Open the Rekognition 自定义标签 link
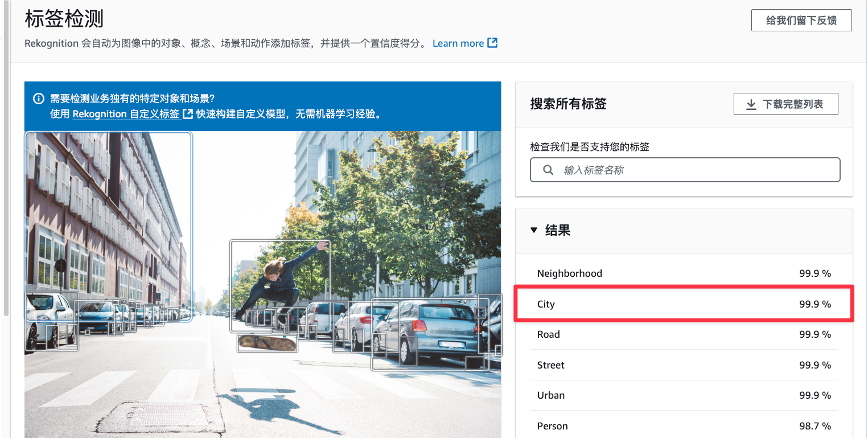 [x=126, y=114]
